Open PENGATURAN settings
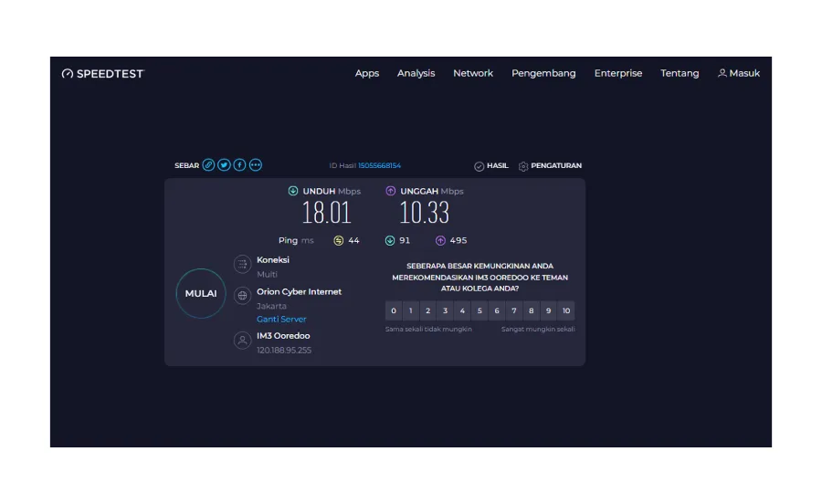The image size is (822, 504). point(550,165)
